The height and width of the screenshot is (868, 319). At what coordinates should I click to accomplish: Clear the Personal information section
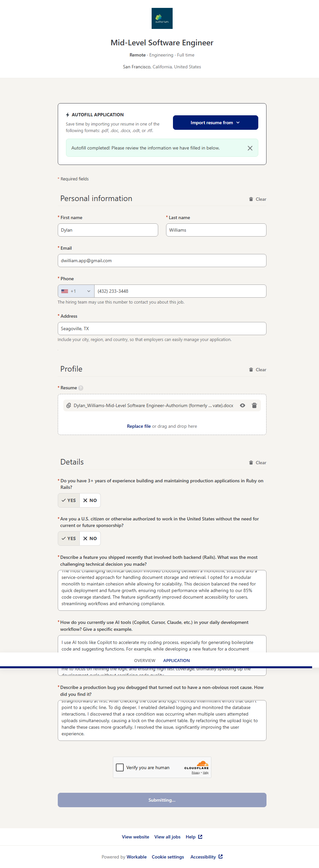tap(257, 199)
